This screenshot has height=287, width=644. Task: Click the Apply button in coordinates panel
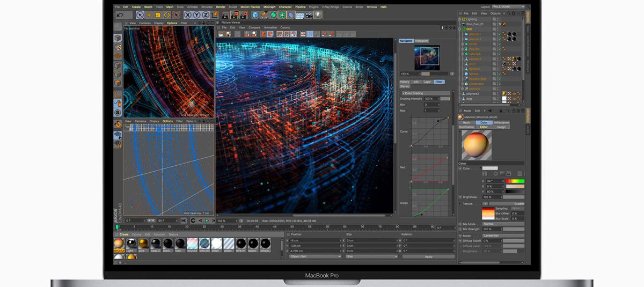(428, 256)
